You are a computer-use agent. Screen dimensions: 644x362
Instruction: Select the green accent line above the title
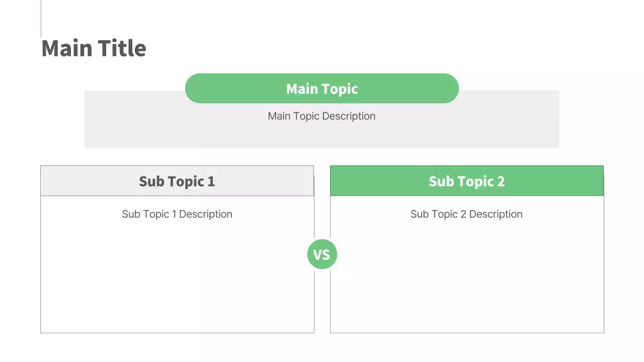point(41,18)
